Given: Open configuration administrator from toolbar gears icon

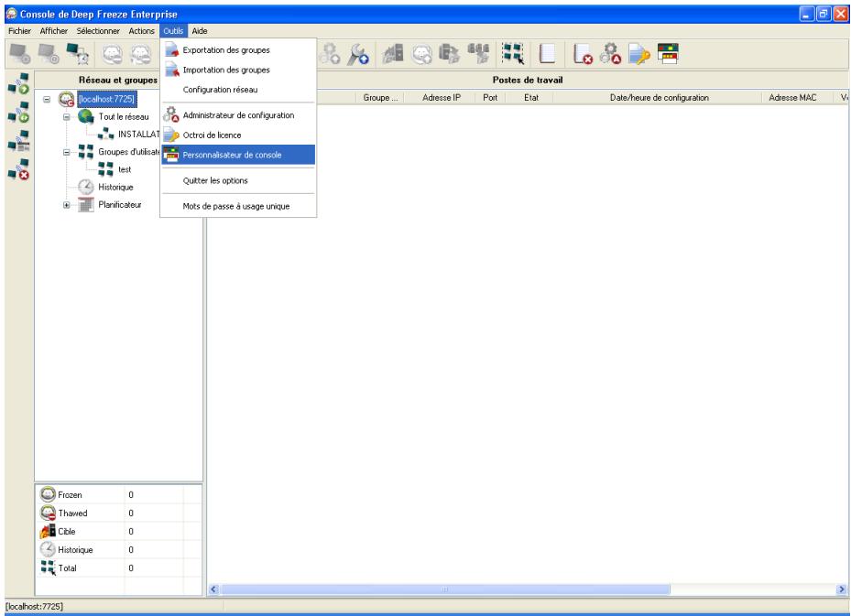Looking at the screenshot, I should 610,54.
